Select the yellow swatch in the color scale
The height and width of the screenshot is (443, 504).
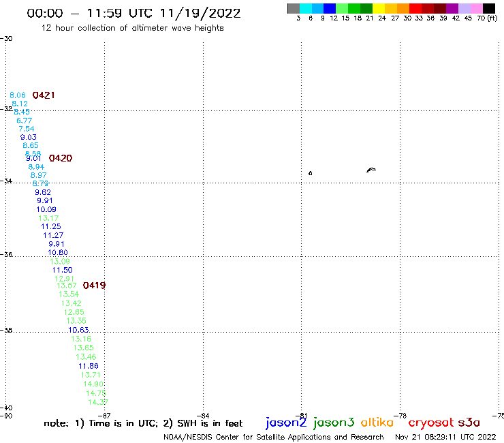click(379, 8)
